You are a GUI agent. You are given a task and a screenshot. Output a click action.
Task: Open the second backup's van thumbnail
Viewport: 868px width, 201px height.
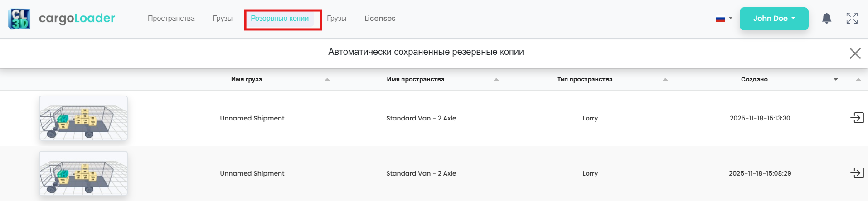(83, 173)
